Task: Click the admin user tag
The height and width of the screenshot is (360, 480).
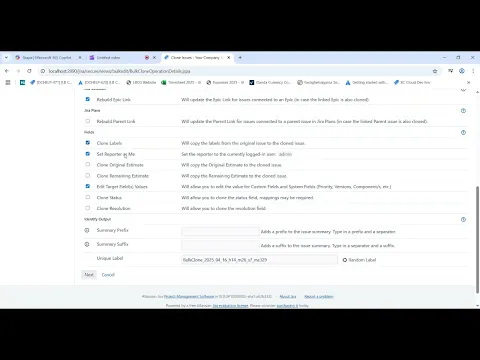Action: (x=285, y=154)
